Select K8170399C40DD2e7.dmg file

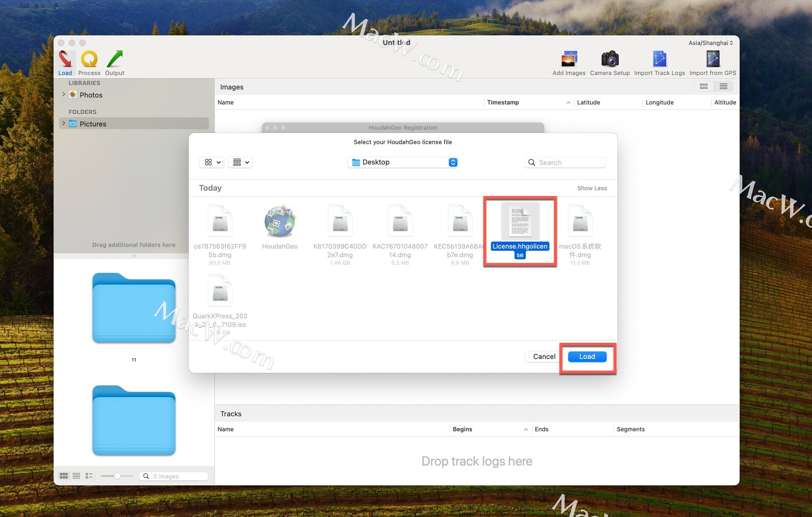[x=340, y=235]
